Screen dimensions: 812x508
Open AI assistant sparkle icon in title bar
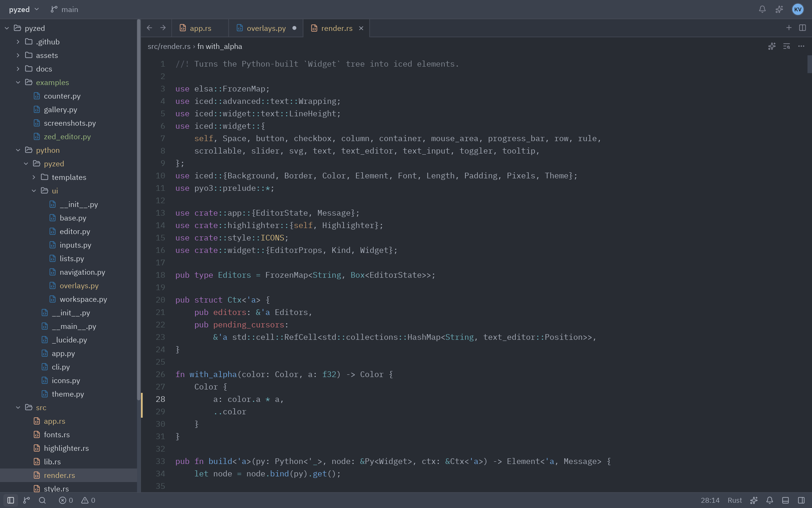tap(779, 9)
